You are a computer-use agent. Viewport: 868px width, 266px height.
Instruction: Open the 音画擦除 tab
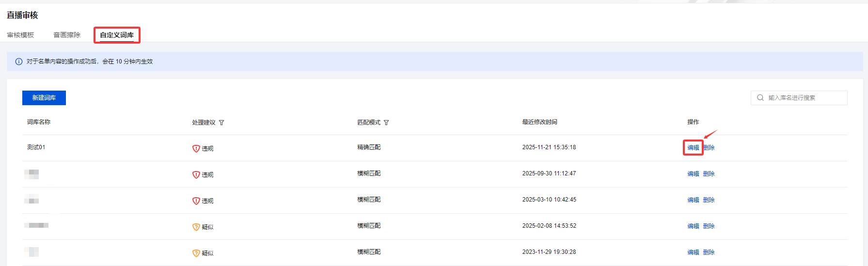coord(67,35)
